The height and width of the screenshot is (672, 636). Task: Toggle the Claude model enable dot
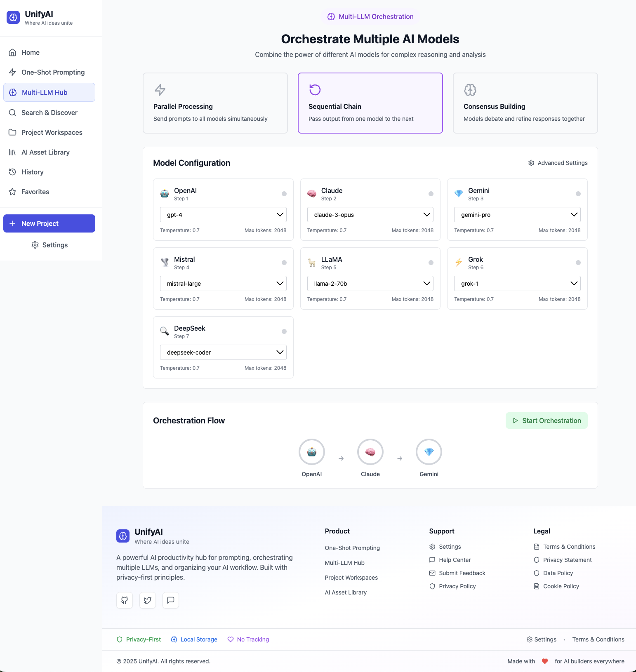click(431, 194)
